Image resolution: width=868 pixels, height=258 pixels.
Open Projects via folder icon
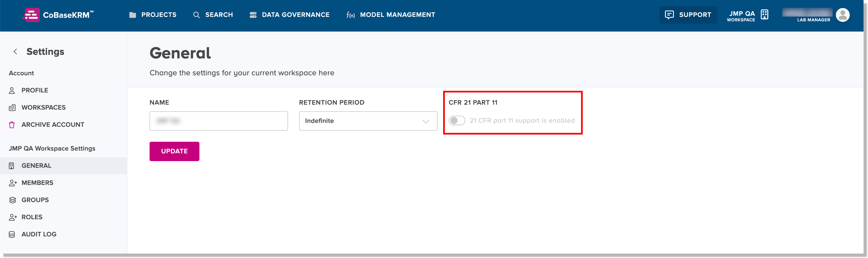click(x=133, y=15)
